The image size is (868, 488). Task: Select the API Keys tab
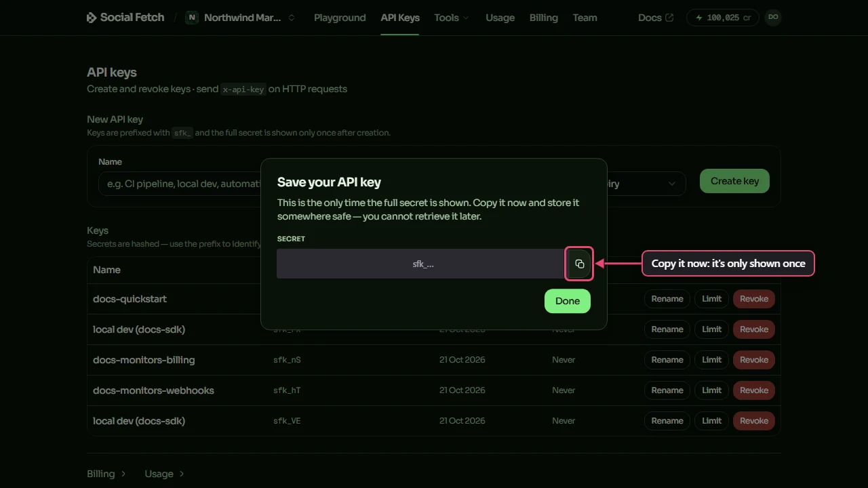point(400,18)
